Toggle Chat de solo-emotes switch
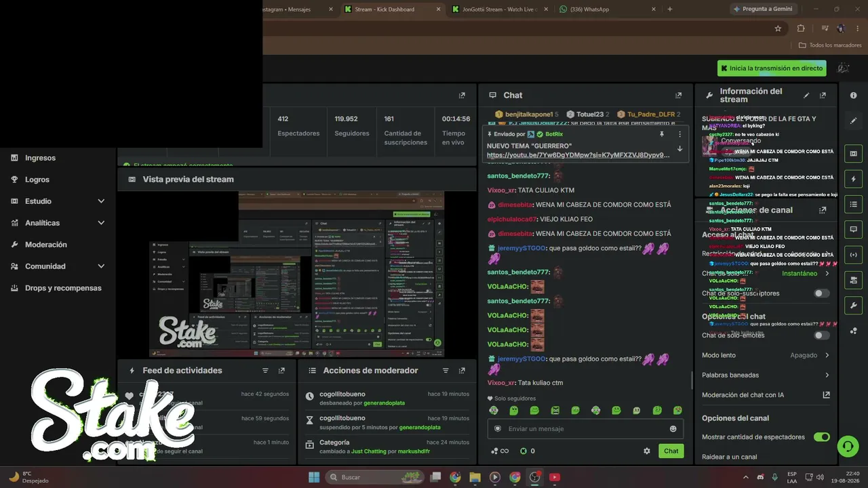Screen dimensions: 868x488 tap(821, 335)
